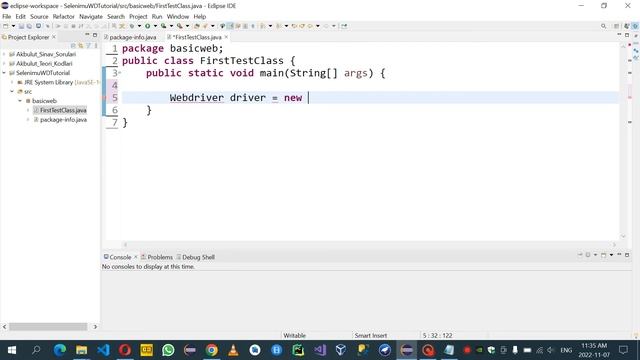The width and height of the screenshot is (640, 360).
Task: Collapse the SelenimuWDTutorial project node
Action: coord(4,73)
